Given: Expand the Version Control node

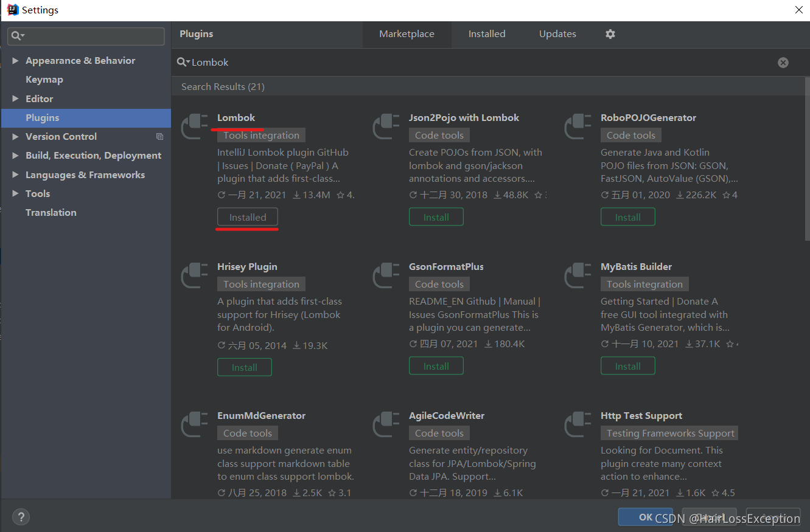Looking at the screenshot, I should tap(16, 137).
